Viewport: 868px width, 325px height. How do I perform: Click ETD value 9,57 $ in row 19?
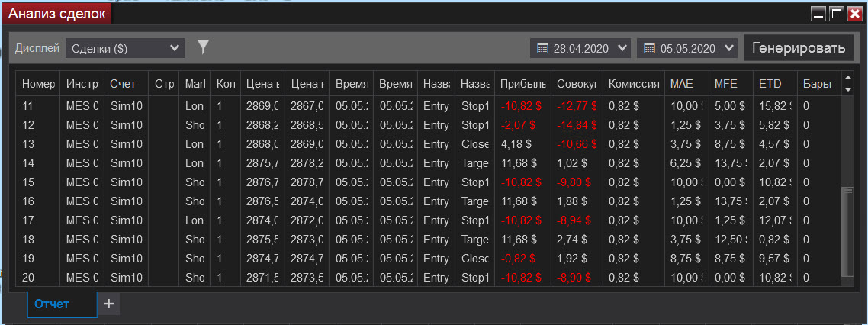pyautogui.click(x=775, y=258)
